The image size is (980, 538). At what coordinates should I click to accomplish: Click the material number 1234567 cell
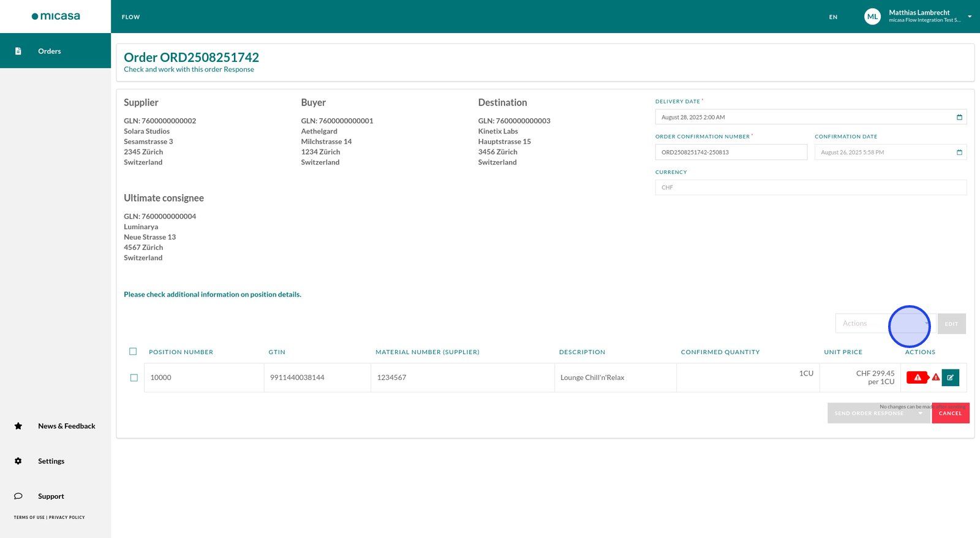[x=462, y=377]
